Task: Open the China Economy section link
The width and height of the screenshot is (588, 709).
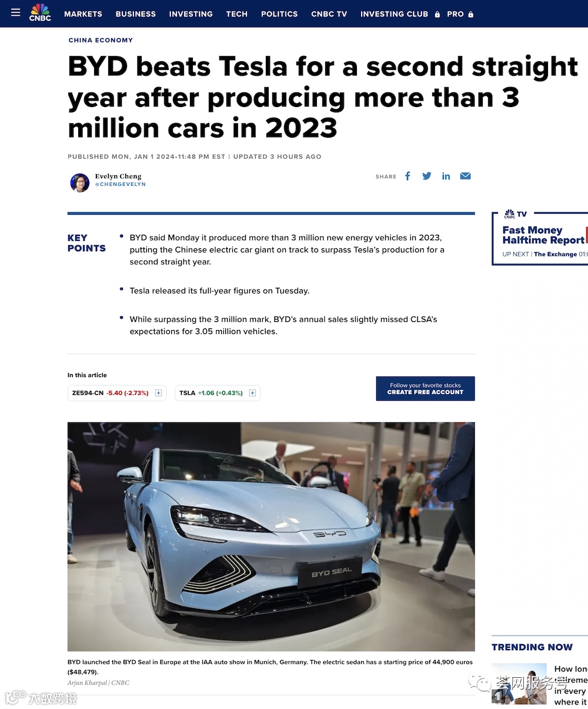Action: coord(101,40)
